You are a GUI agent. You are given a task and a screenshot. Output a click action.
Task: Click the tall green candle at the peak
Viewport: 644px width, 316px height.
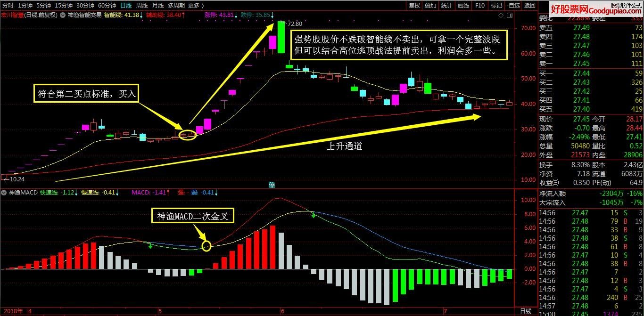click(281, 37)
